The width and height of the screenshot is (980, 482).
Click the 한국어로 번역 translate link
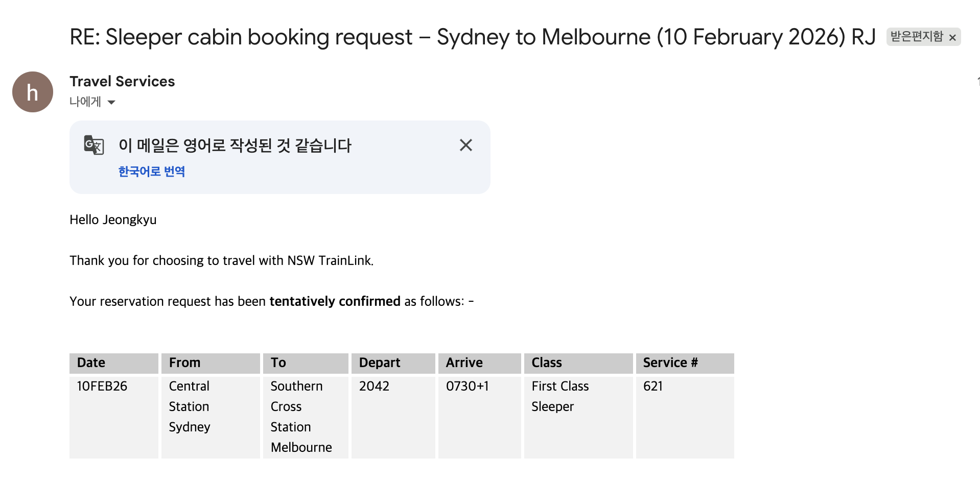[152, 172]
